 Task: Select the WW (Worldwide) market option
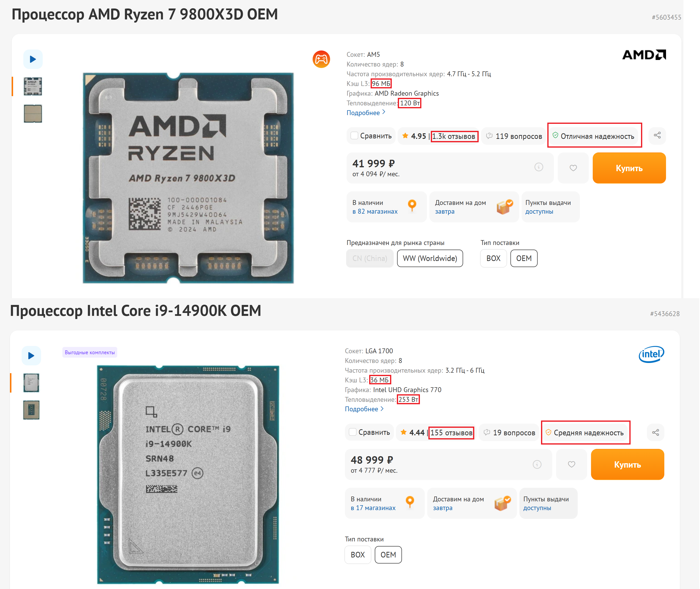click(x=430, y=258)
